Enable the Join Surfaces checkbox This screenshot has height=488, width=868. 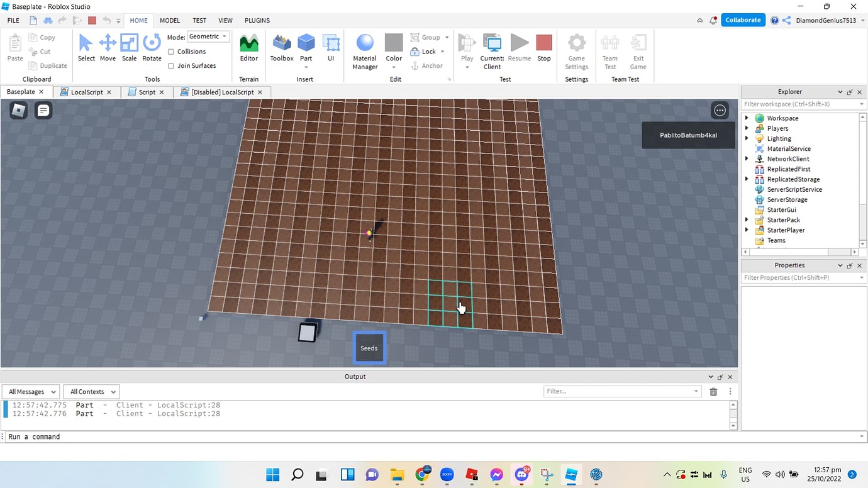tap(171, 65)
